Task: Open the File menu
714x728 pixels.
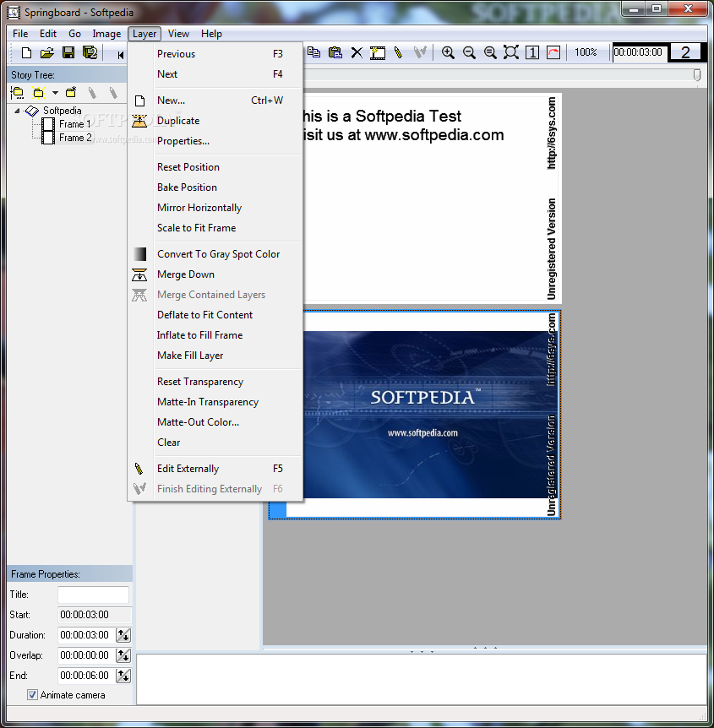Action: coord(20,34)
